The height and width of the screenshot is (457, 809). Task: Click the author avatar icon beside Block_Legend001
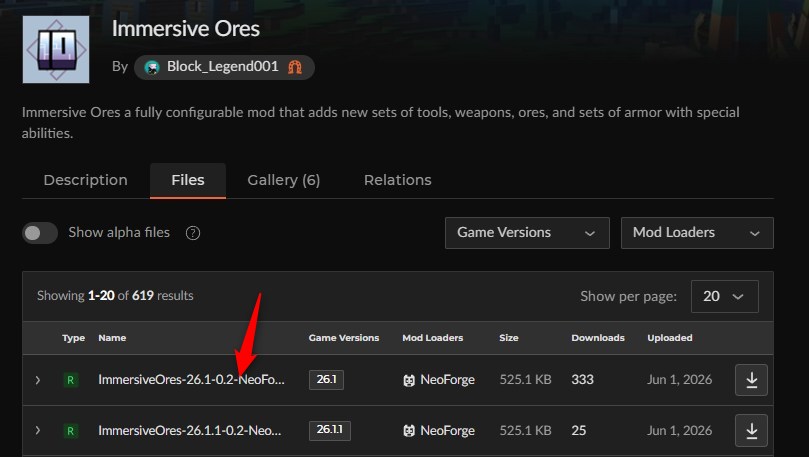(x=152, y=67)
